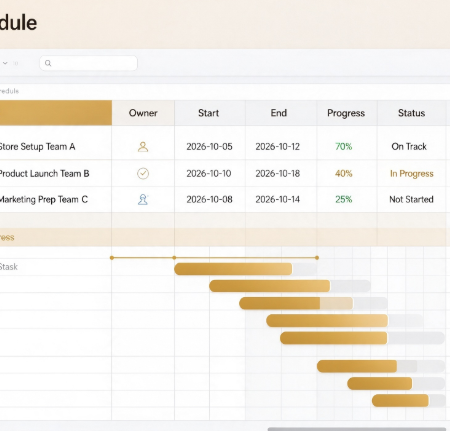
Task: Focus the search input field
Action: [x=88, y=63]
